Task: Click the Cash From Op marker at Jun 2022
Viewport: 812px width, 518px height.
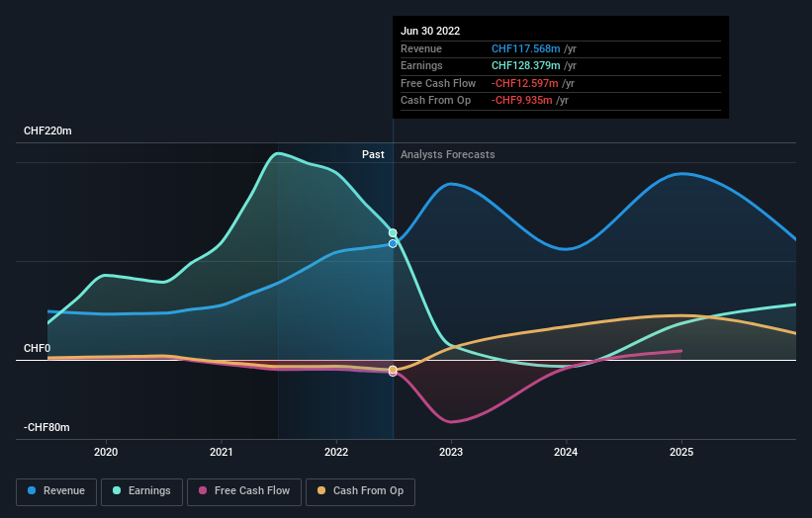Action: click(393, 370)
